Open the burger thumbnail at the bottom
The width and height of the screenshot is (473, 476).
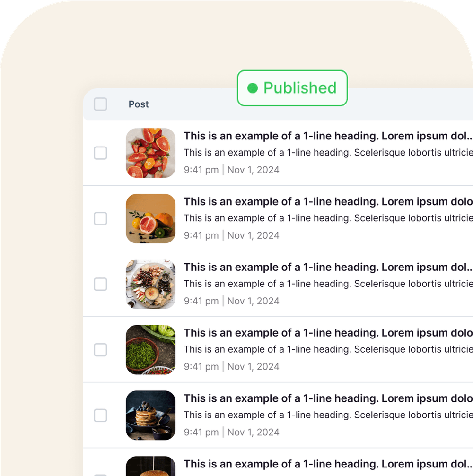pyautogui.click(x=151, y=466)
